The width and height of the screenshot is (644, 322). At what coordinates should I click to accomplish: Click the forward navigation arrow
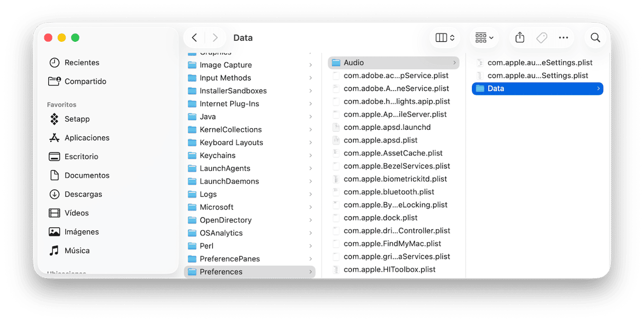pyautogui.click(x=214, y=38)
